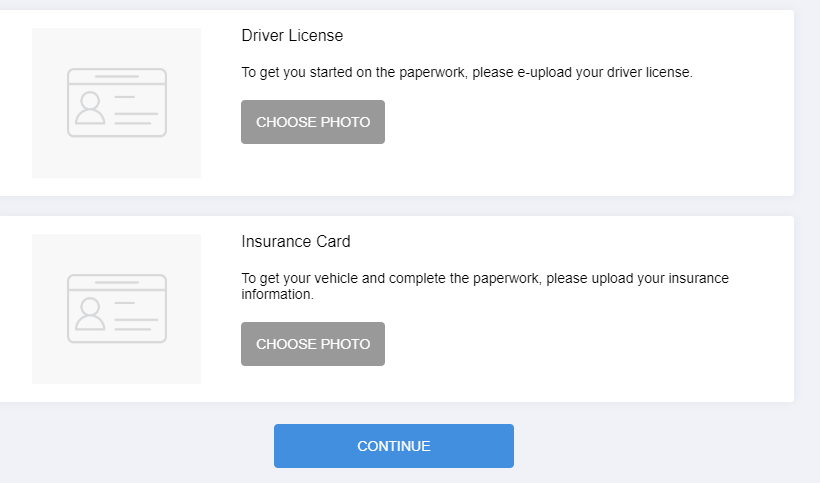The width and height of the screenshot is (820, 483).
Task: Click header strip of Driver License card icon
Action: click(x=117, y=76)
